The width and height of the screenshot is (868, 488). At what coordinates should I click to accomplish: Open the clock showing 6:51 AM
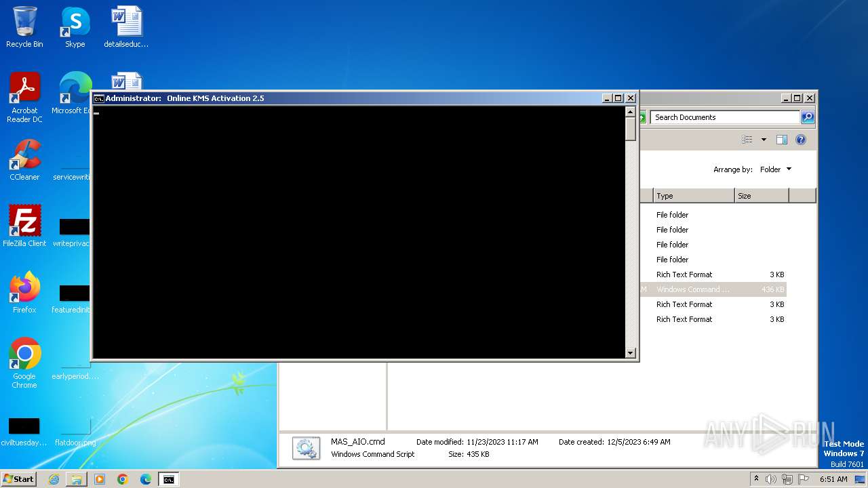[833, 479]
